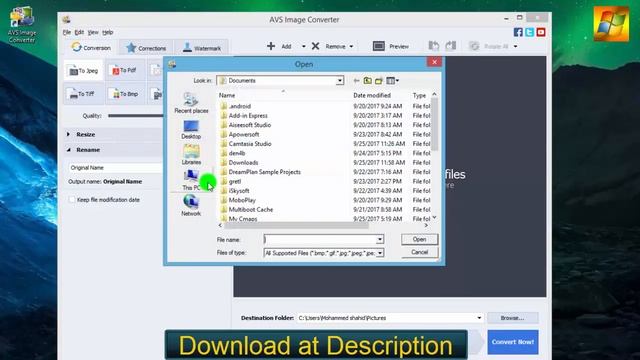Select the To Tiff format
The width and height of the screenshot is (640, 360).
click(83, 94)
